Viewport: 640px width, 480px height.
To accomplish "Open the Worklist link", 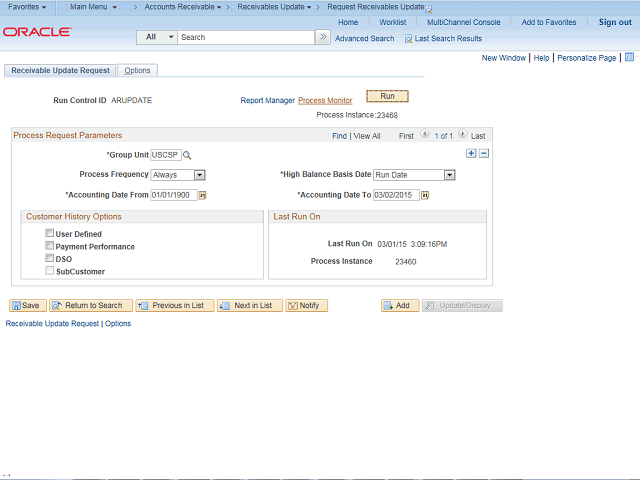I will (393, 22).
